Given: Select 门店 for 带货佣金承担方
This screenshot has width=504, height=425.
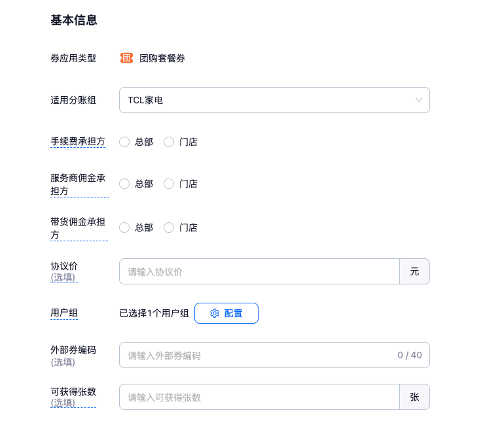Looking at the screenshot, I should point(169,228).
